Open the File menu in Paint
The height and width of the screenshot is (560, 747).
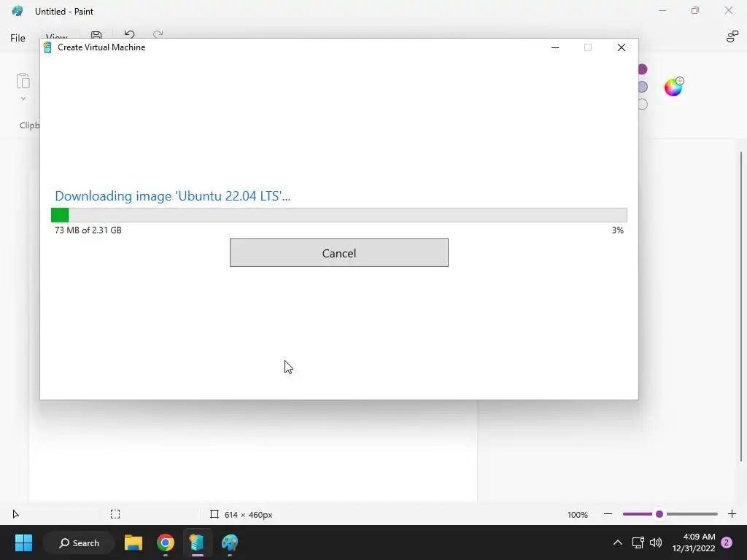pos(18,38)
